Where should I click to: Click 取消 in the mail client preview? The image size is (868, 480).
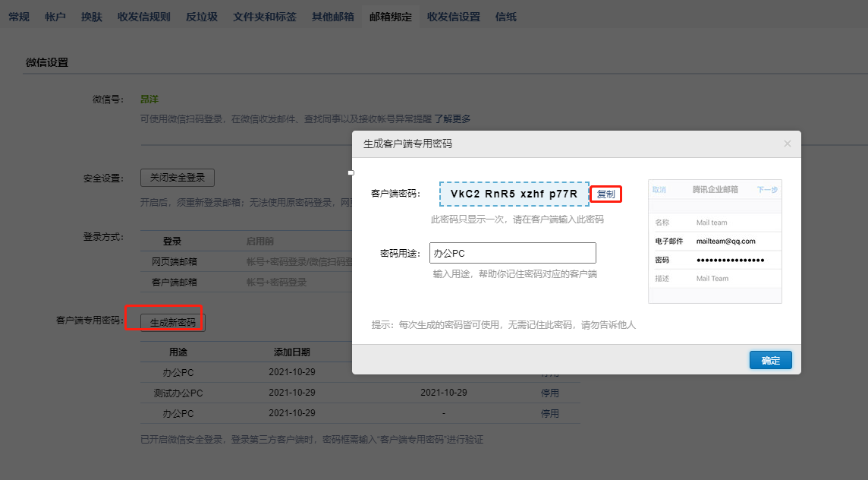[x=657, y=189]
